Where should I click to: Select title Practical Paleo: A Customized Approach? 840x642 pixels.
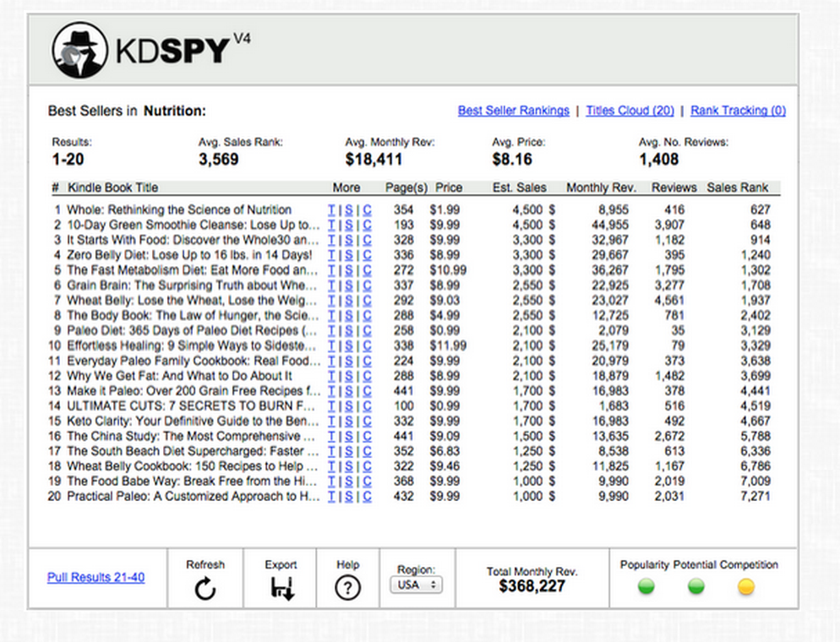(x=193, y=497)
